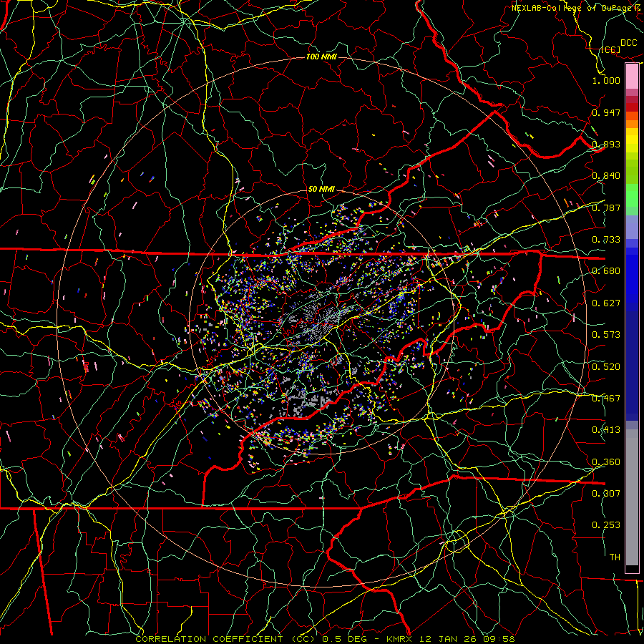Select the 0.467 legend value
This screenshot has height=644, width=644.
(x=606, y=399)
